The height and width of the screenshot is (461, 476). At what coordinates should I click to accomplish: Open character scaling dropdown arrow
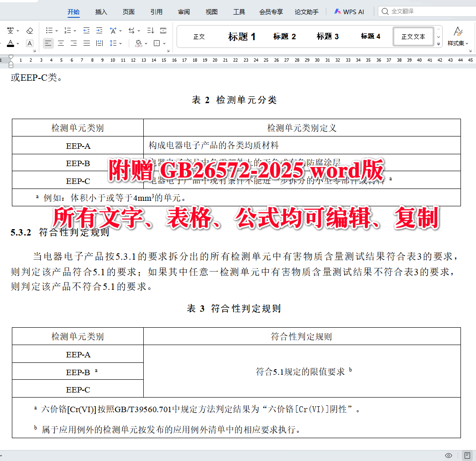pyautogui.click(x=120, y=31)
